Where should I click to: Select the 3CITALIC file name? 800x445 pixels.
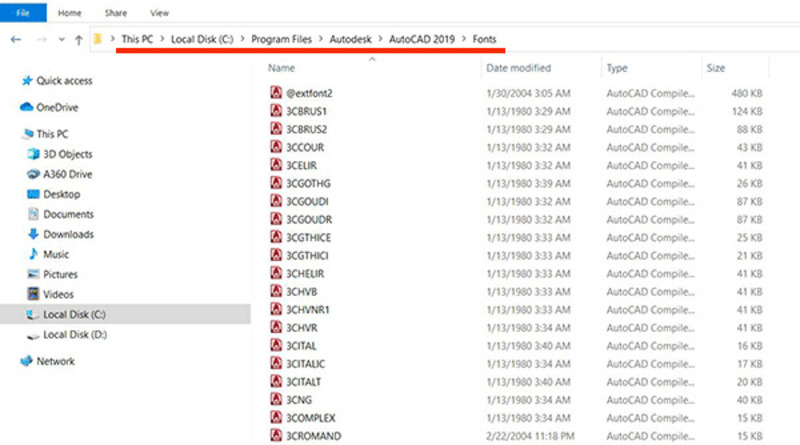305,364
